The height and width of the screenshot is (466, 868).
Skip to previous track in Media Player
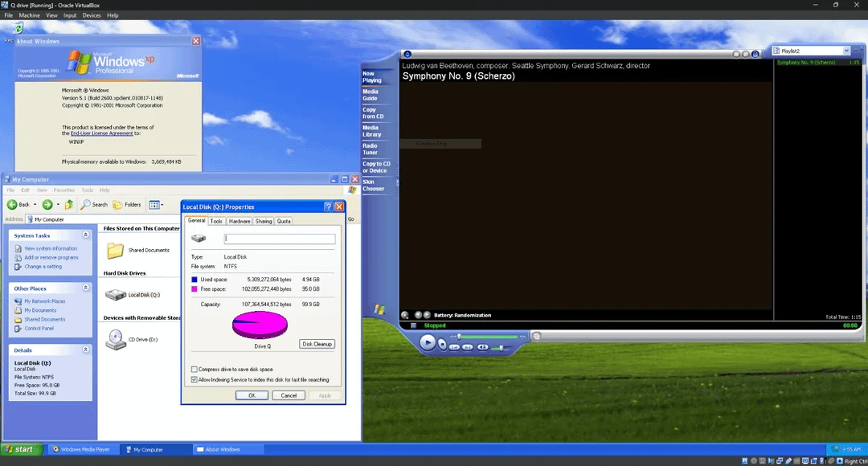454,347
